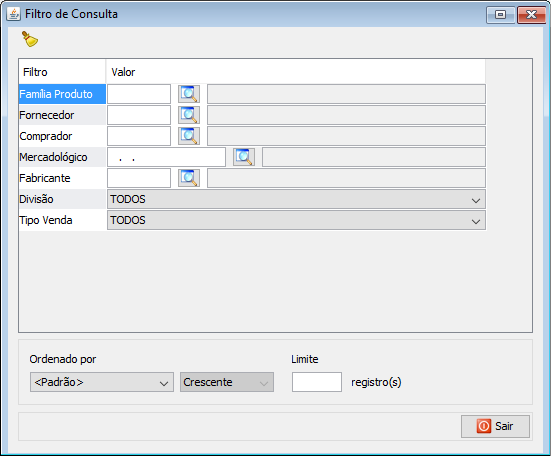551x456 pixels.
Task: Click the broom clear-filters icon
Action: click(x=30, y=39)
